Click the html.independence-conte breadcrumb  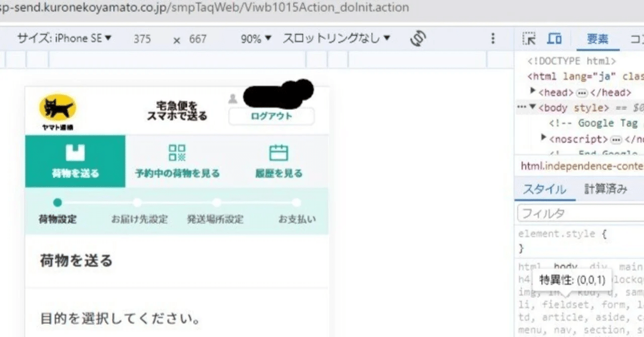pyautogui.click(x=582, y=166)
